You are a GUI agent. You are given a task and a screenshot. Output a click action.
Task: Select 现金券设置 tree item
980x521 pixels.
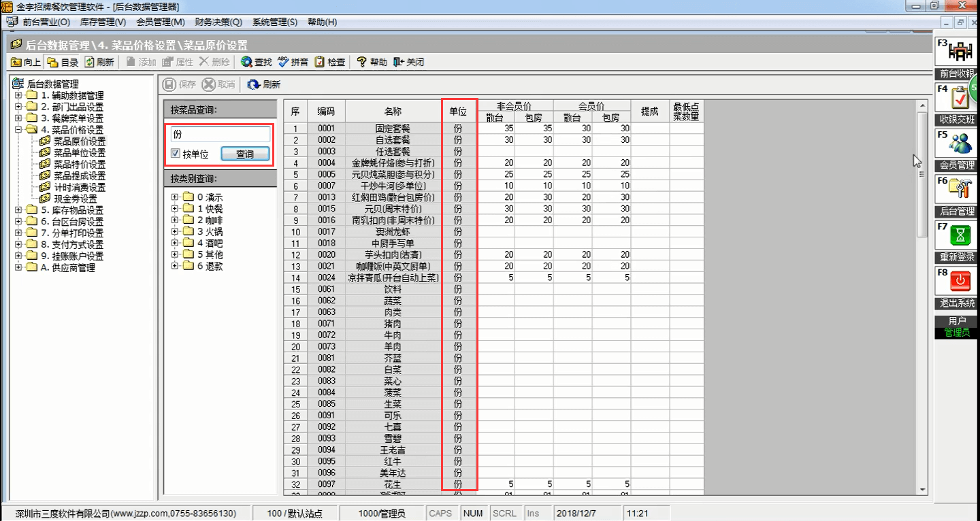click(75, 199)
